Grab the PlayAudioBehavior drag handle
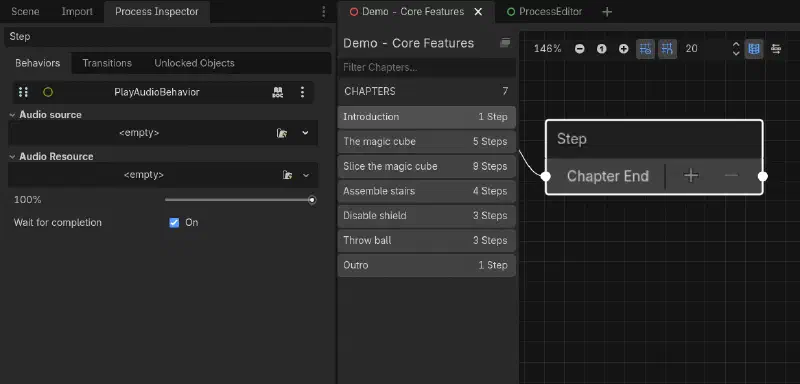 click(x=23, y=92)
